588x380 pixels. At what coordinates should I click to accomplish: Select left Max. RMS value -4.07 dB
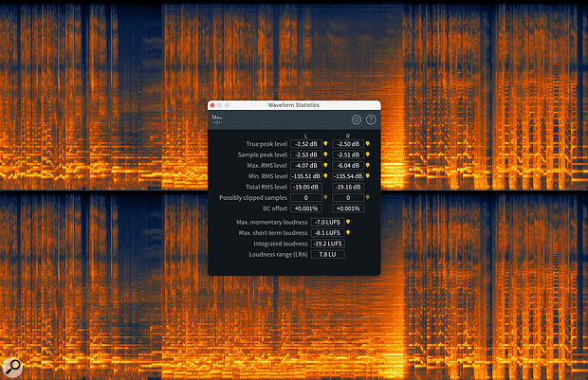tap(306, 165)
